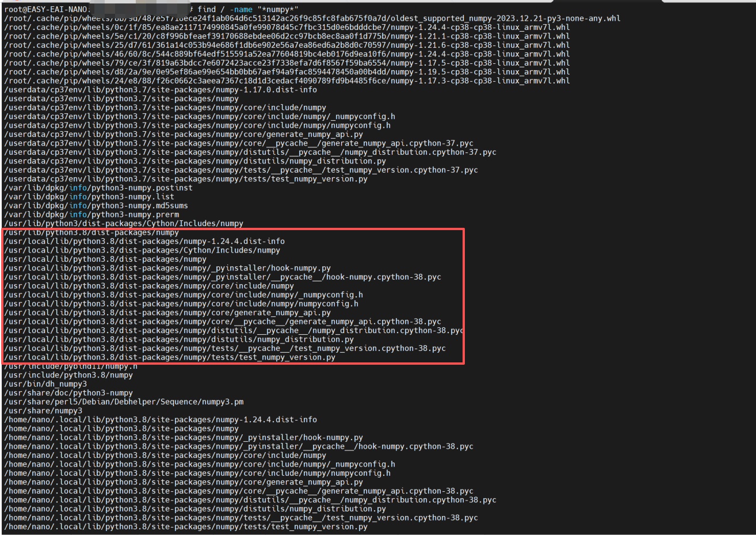Select the find command in the prompt line

pyautogui.click(x=206, y=9)
